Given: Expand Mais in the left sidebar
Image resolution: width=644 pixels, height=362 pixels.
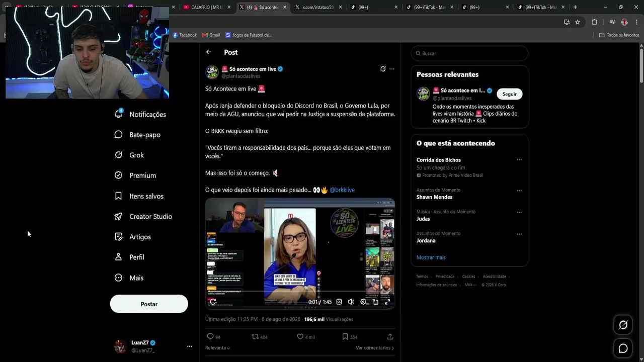Looking at the screenshot, I should [x=129, y=278].
